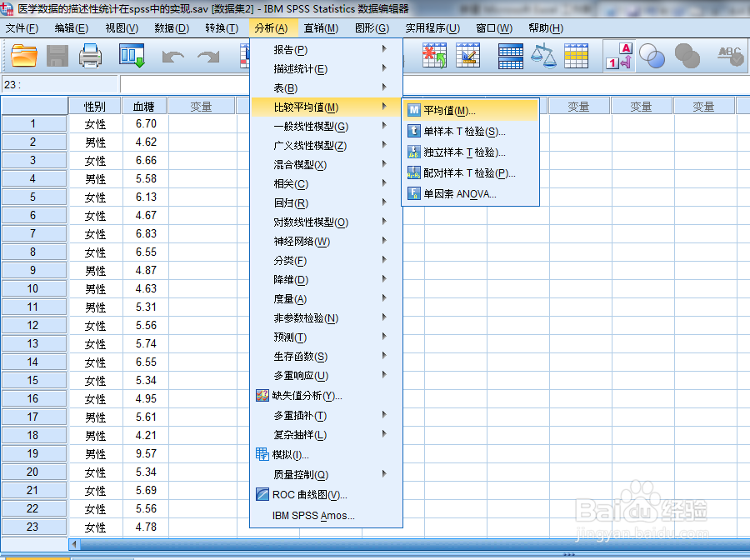Viewport: 750px width, 560px height.
Task: Click the Undo arrow icon
Action: tap(172, 57)
